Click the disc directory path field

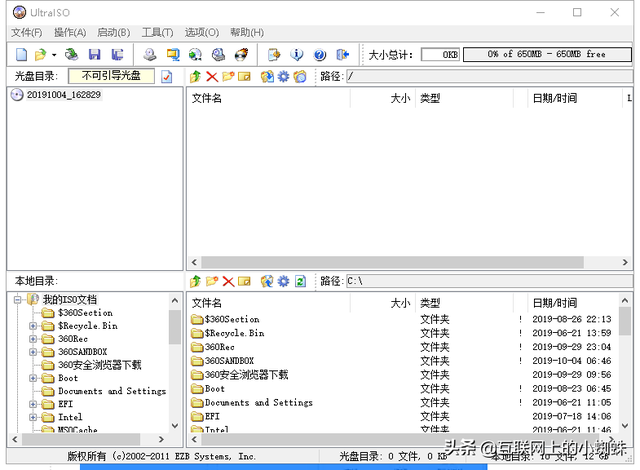(489, 76)
